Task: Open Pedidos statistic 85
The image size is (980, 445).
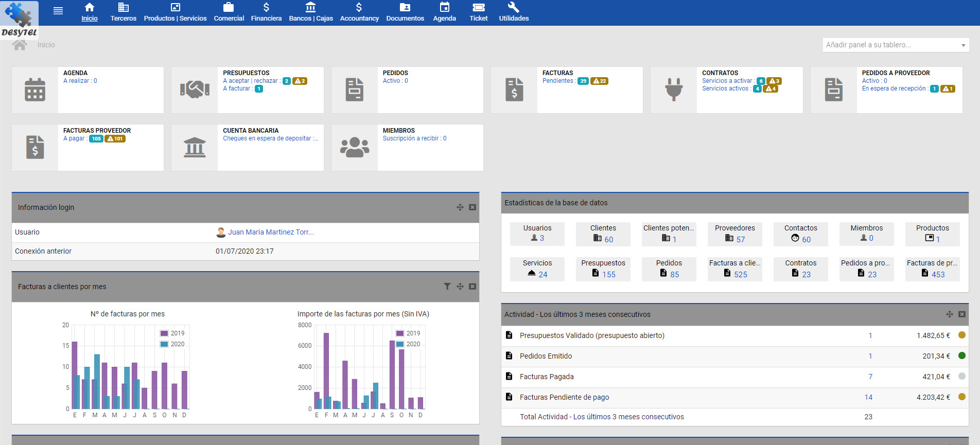Action: point(669,269)
